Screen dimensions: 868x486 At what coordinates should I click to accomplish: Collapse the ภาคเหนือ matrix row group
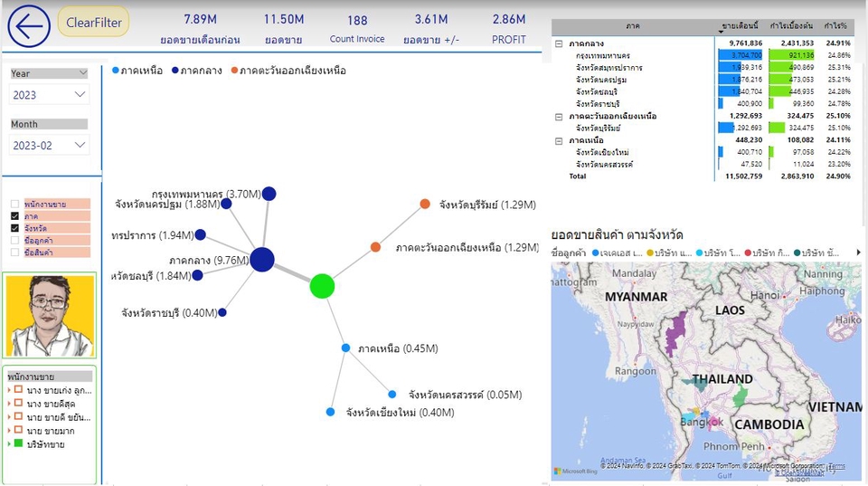click(559, 141)
